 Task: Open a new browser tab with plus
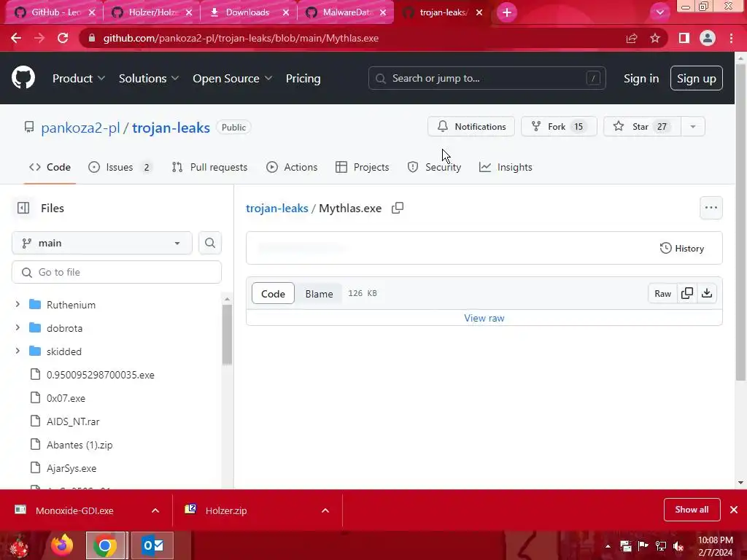click(x=507, y=12)
